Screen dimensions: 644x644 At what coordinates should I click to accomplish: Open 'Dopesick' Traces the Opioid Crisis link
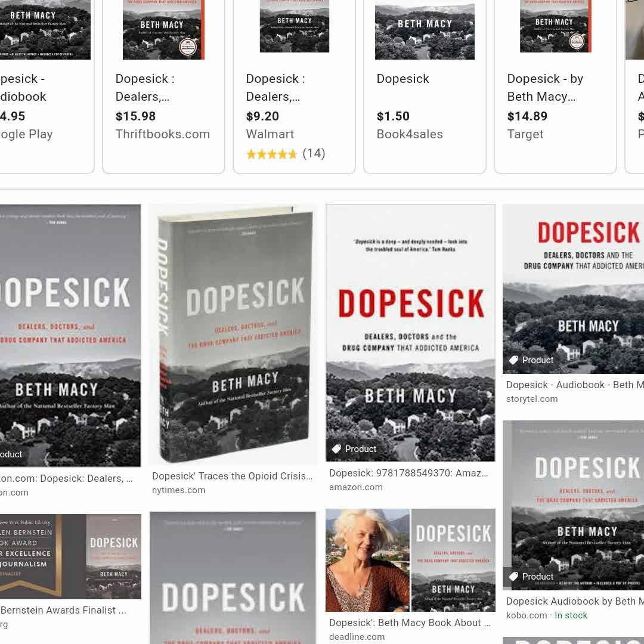pos(232,476)
